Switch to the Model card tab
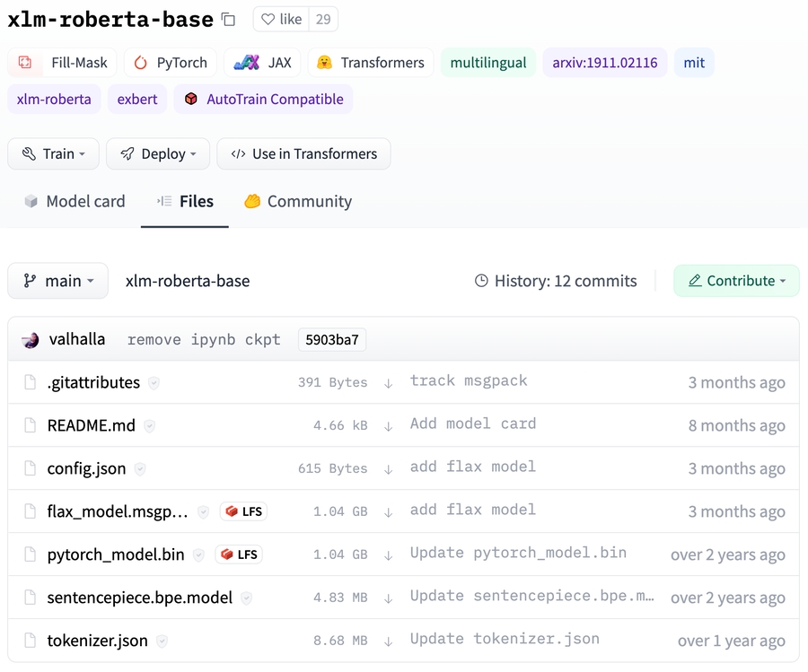808x672 pixels. [75, 202]
